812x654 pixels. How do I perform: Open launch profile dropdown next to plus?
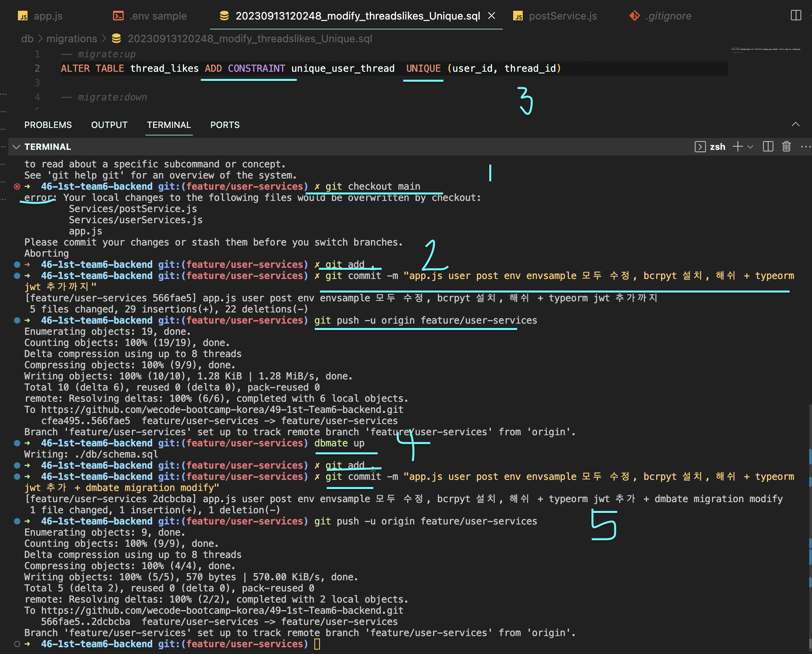pyautogui.click(x=751, y=147)
